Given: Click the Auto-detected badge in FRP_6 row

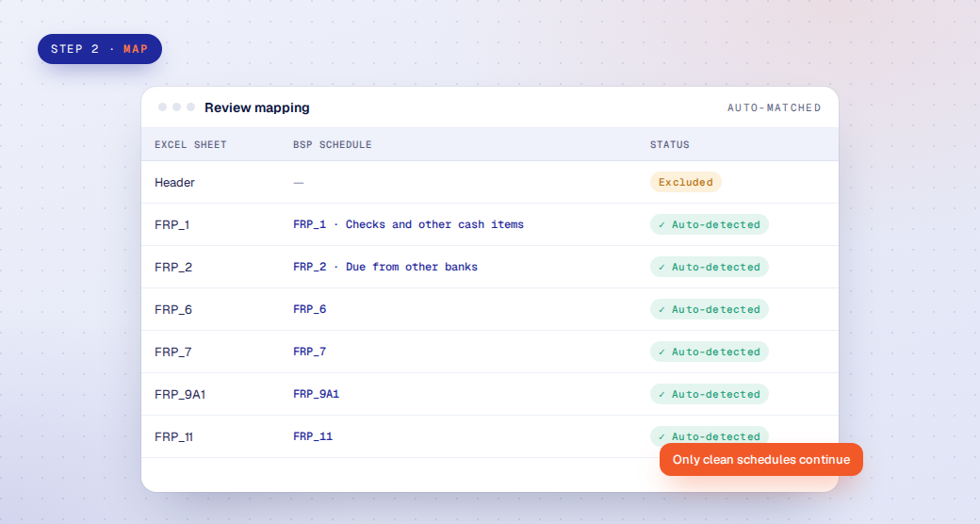Looking at the screenshot, I should [710, 309].
